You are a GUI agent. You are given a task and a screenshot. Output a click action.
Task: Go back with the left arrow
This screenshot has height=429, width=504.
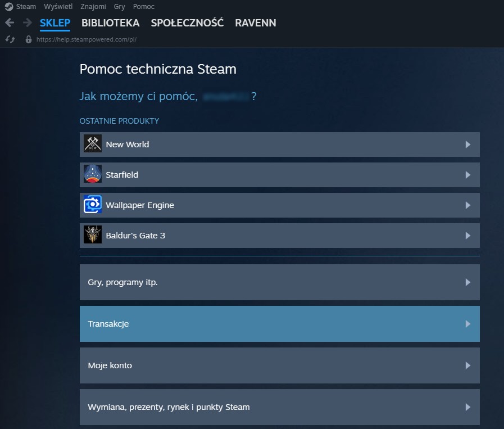pyautogui.click(x=10, y=22)
